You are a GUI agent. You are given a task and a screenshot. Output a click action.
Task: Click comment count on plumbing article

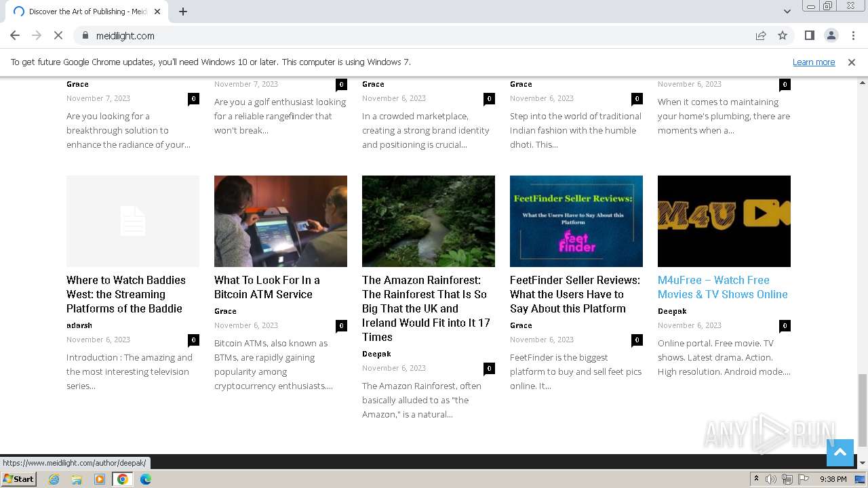tap(785, 84)
